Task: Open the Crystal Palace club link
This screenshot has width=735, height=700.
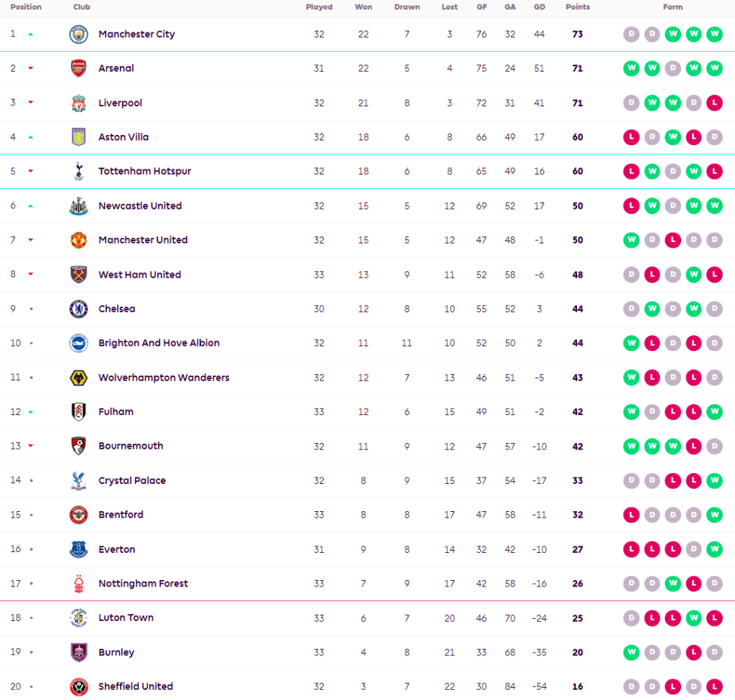Action: pos(132,481)
